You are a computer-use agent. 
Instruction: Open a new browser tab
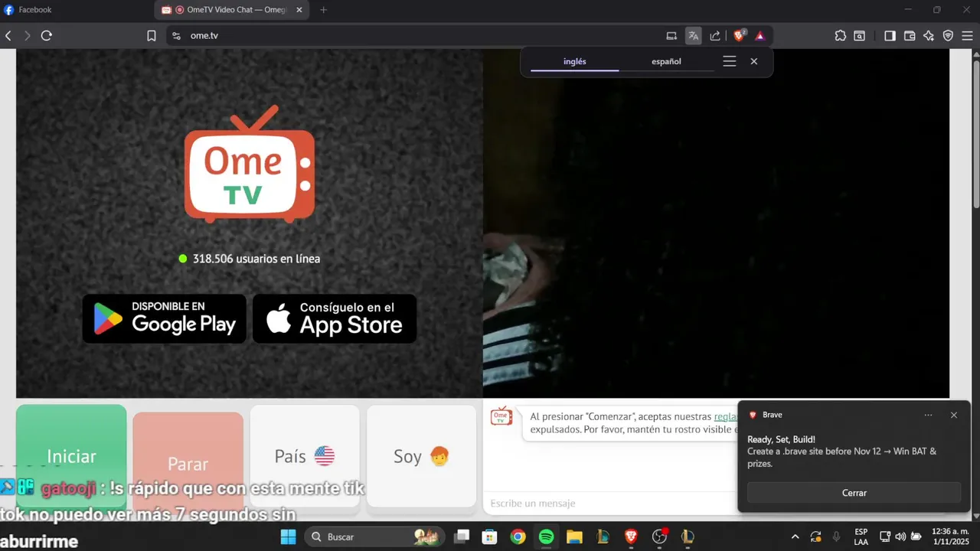click(x=323, y=10)
